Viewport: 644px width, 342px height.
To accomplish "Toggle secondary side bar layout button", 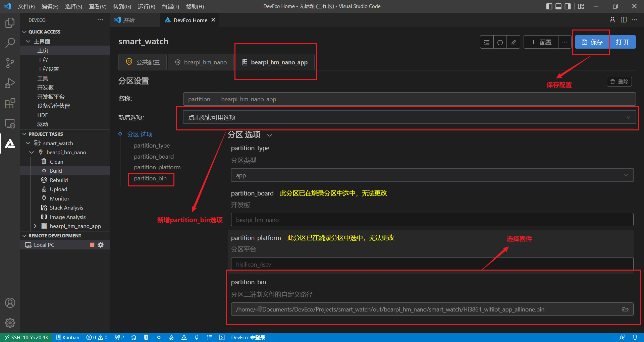I will (568, 6).
